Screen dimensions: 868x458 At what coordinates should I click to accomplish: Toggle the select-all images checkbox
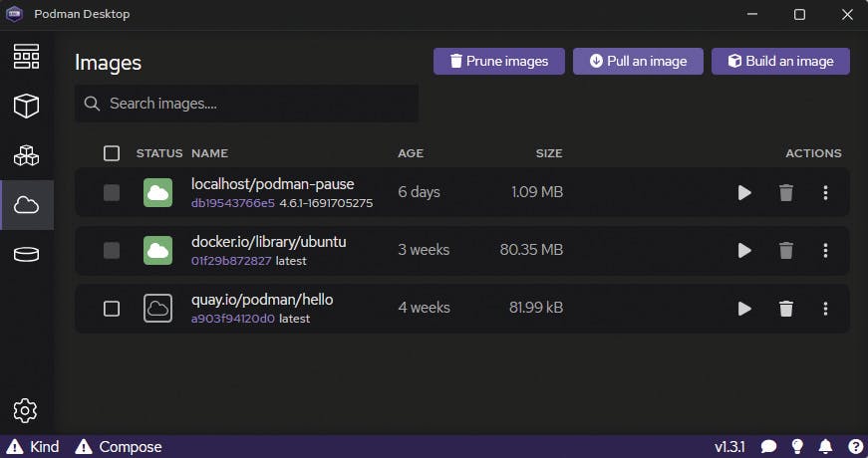pos(112,153)
